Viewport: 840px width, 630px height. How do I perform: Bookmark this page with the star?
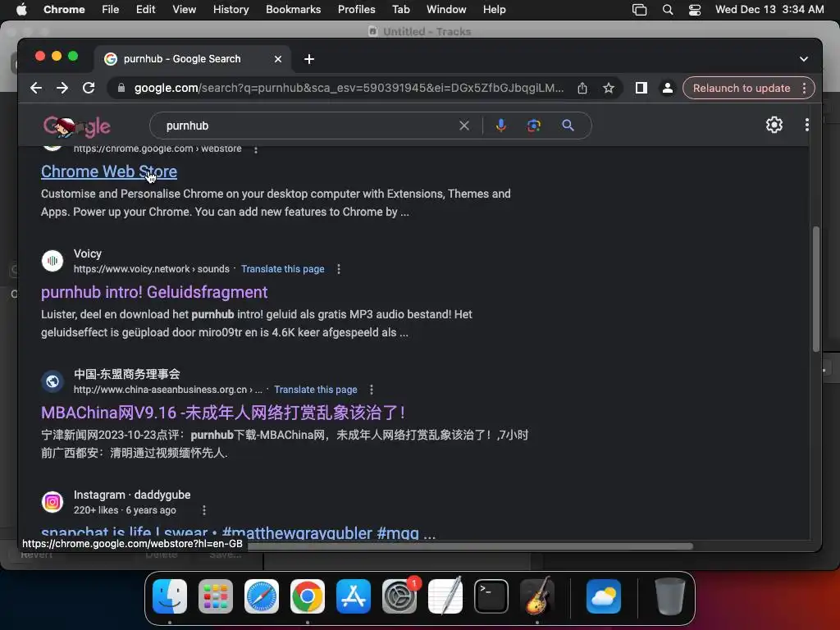tap(608, 88)
